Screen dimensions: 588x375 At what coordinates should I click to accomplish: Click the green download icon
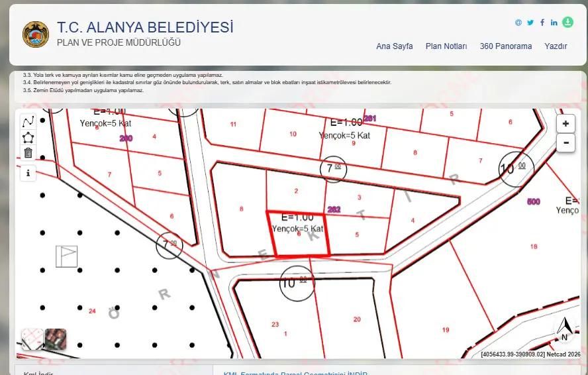pos(567,22)
